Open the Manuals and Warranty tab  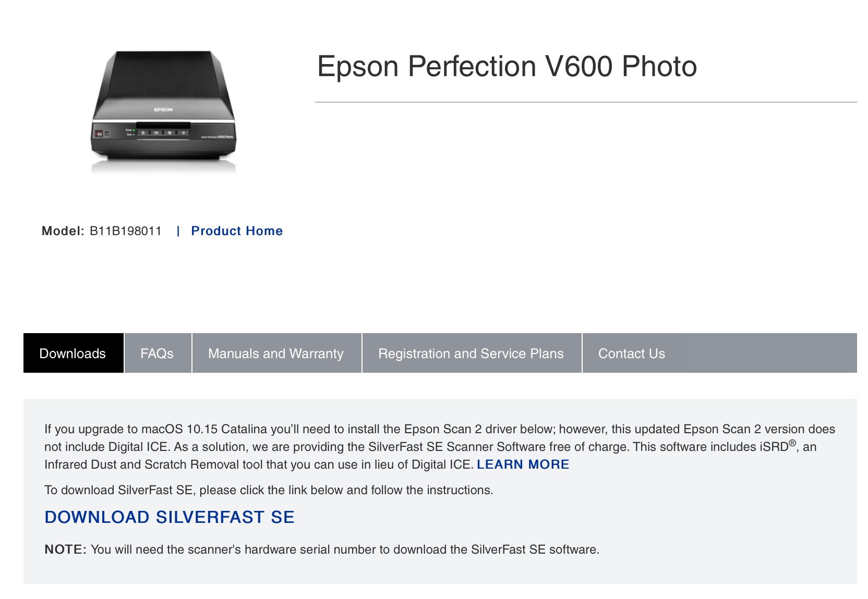click(x=276, y=353)
